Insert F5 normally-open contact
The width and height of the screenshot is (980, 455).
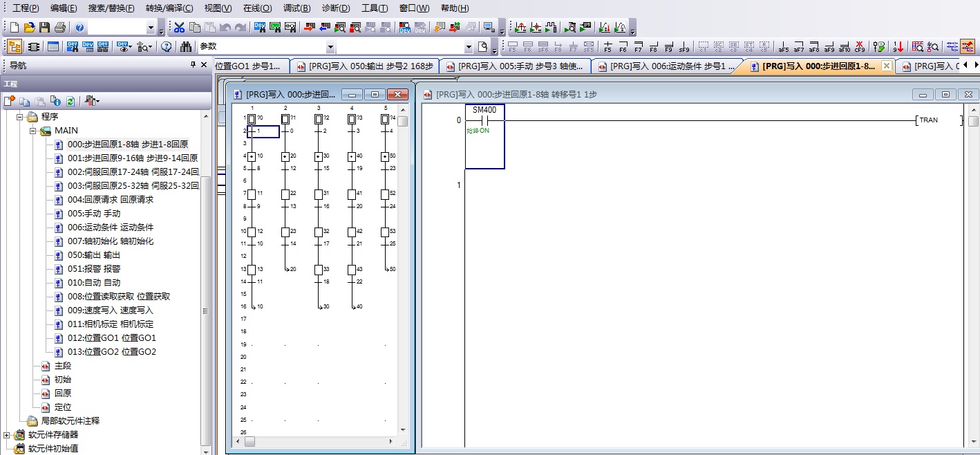coord(607,47)
